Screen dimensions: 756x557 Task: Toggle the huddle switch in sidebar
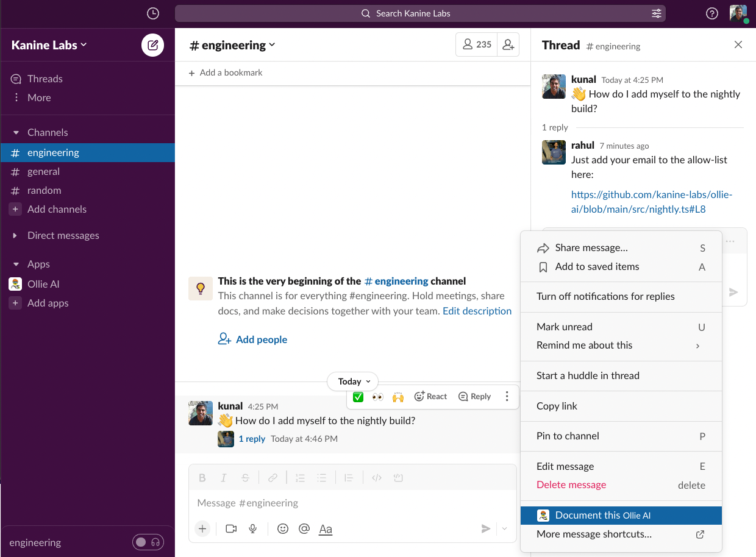pyautogui.click(x=148, y=542)
